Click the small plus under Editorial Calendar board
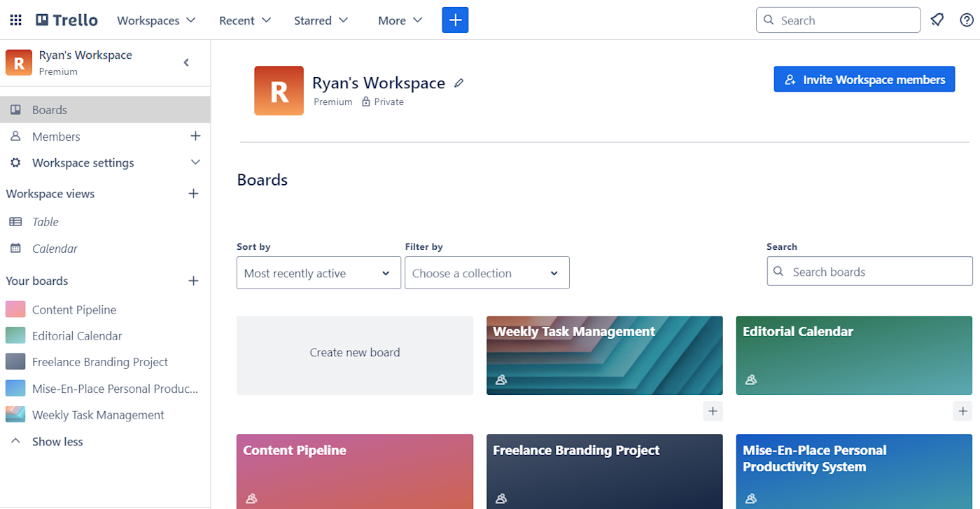Screen dimensions: 980x509 tap(963, 411)
